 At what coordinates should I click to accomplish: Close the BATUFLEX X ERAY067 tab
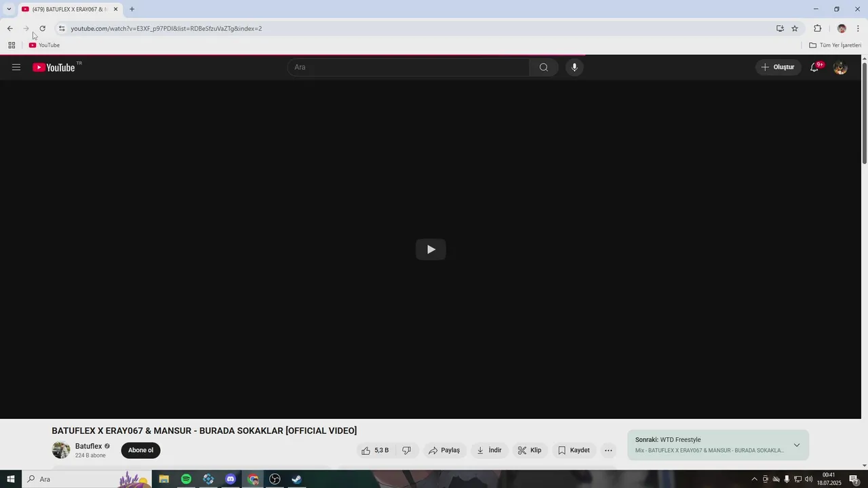(x=115, y=9)
